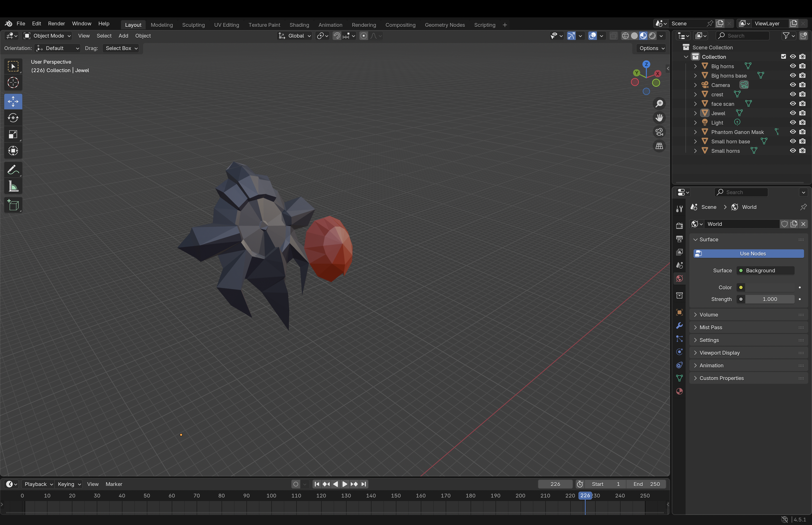812x525 pixels.
Task: Open the Object properties tab
Action: coord(679,312)
